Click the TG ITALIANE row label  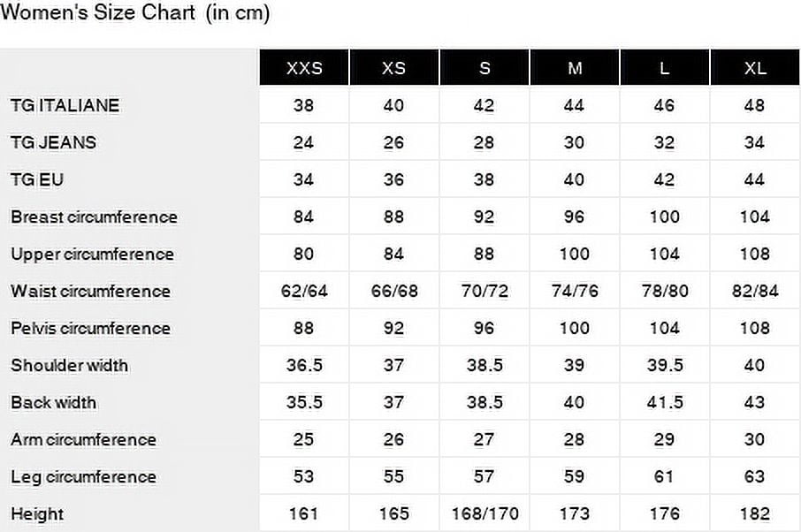(x=65, y=105)
